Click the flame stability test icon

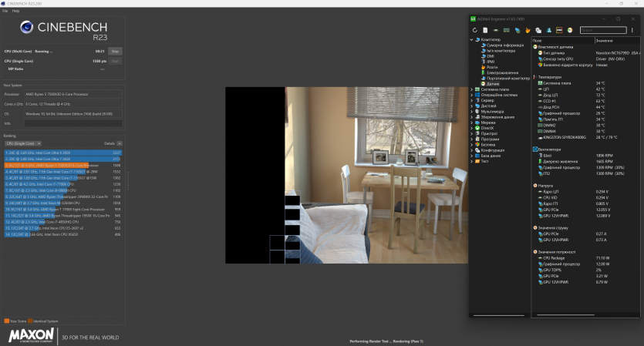click(528, 30)
